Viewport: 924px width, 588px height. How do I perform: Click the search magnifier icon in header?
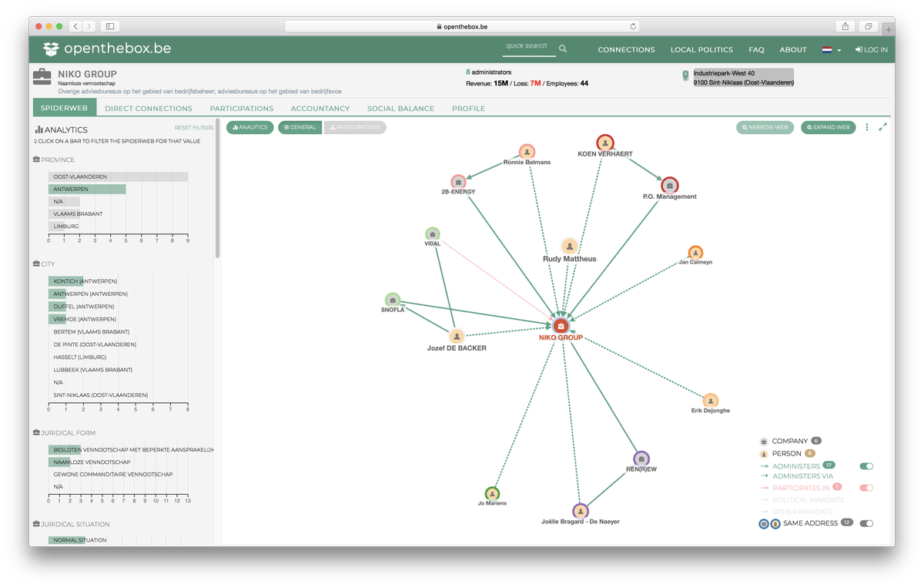563,49
